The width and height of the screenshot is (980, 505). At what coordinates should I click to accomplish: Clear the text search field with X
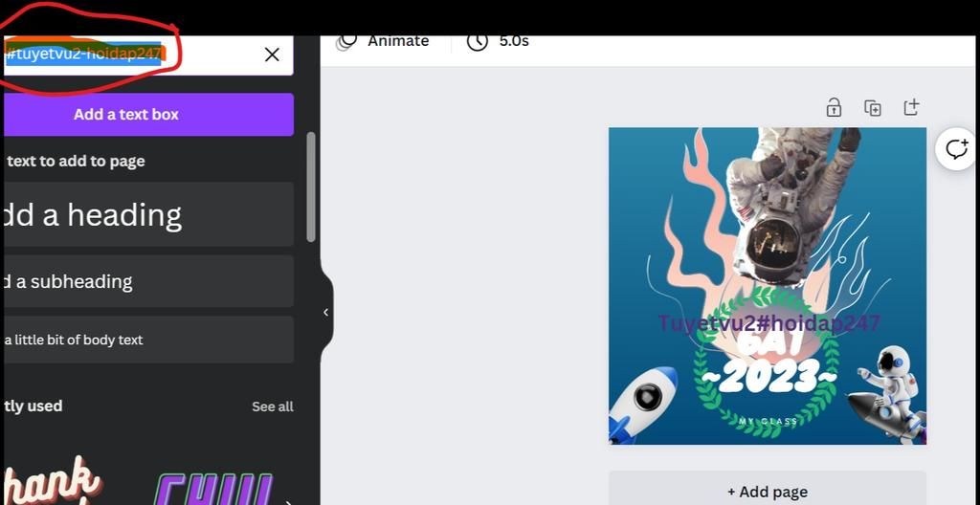(x=272, y=55)
